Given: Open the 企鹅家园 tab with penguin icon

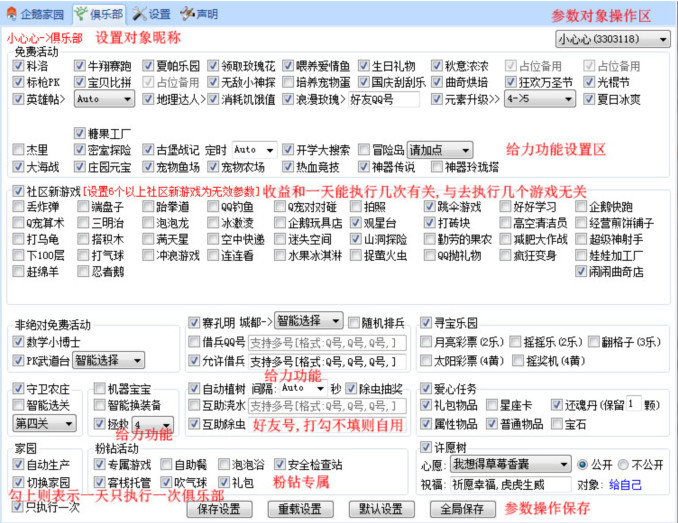Looking at the screenshot, I should pos(36,14).
